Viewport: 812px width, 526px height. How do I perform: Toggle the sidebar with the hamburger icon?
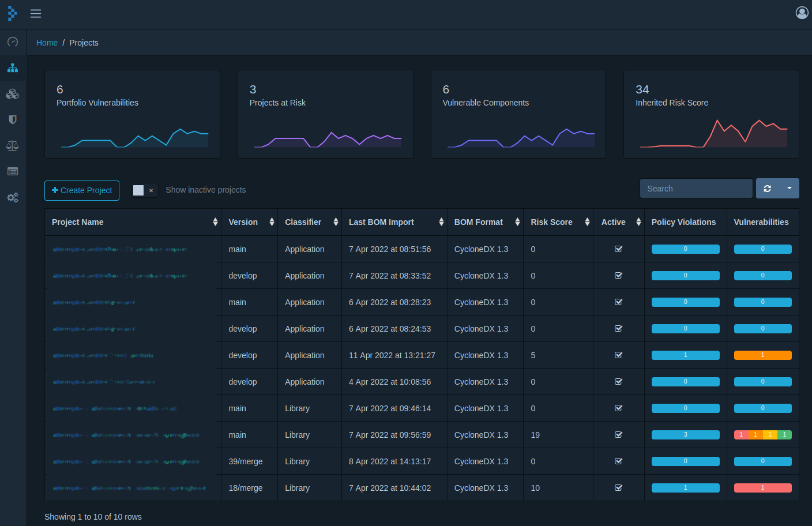35,13
